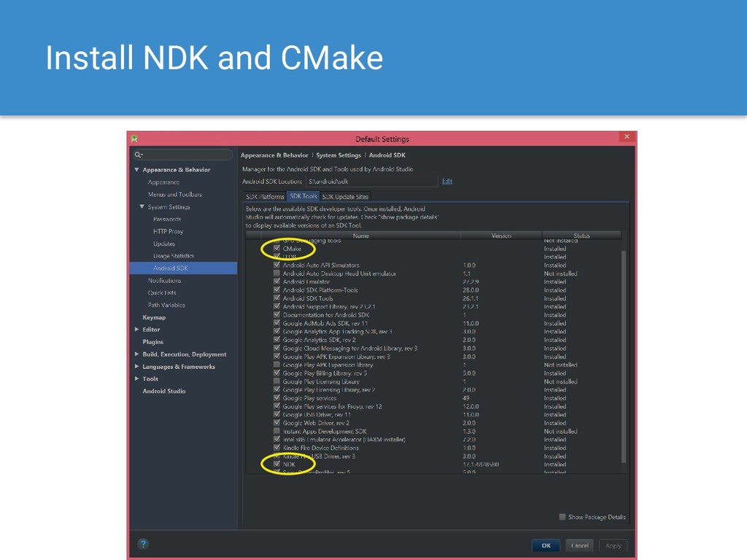Uncheck Google USB Driver, rev 11
This screenshot has height=560, width=747.
(276, 414)
